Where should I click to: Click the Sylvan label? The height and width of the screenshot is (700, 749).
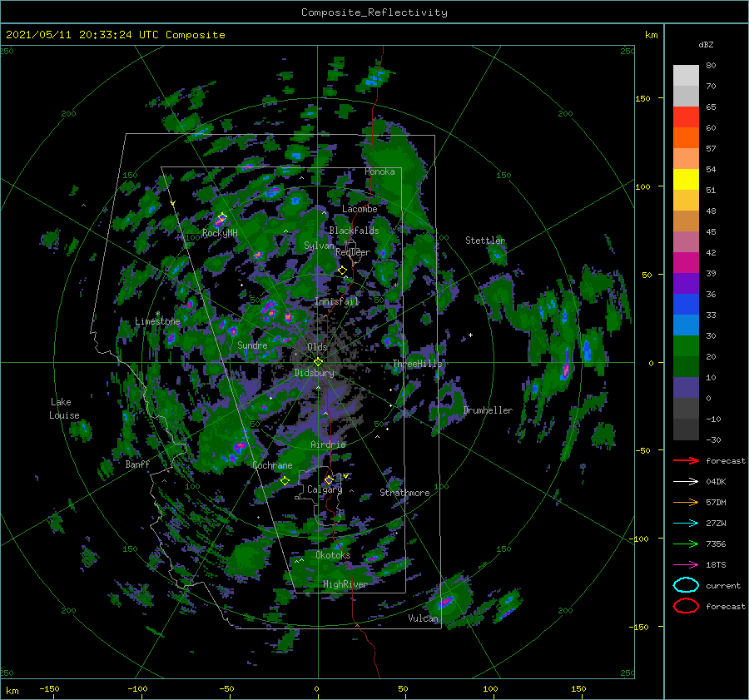pyautogui.click(x=319, y=246)
